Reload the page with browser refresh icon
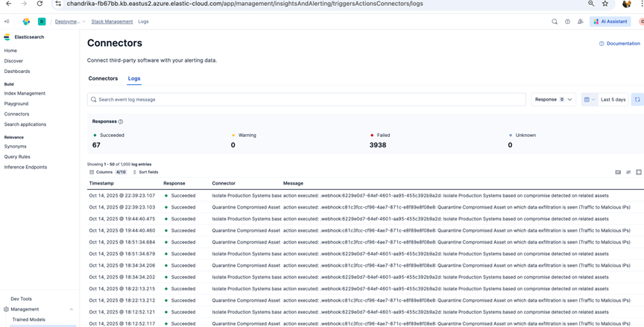Screen dimensions: 644x327 pyautogui.click(x=40, y=4)
